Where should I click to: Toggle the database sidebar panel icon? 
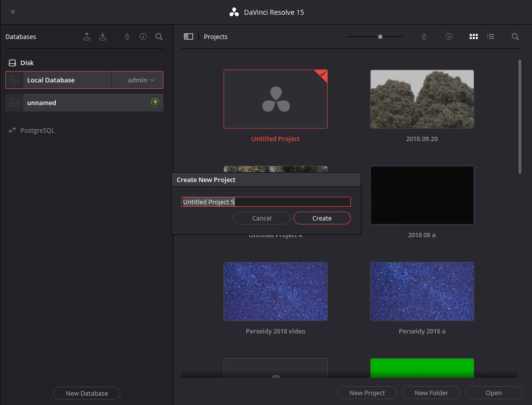point(188,37)
